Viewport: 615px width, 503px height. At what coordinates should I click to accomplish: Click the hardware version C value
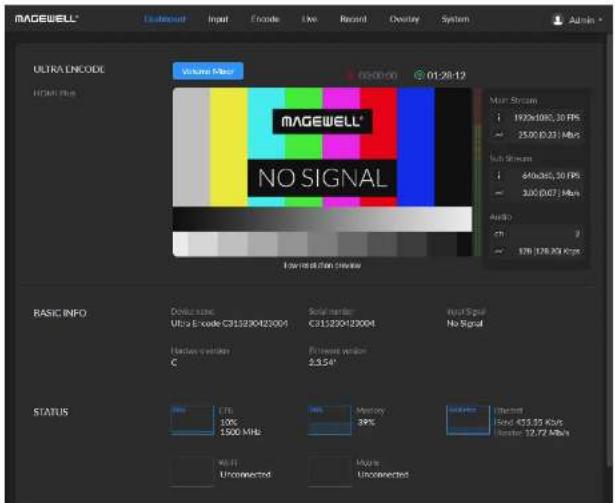174,362
